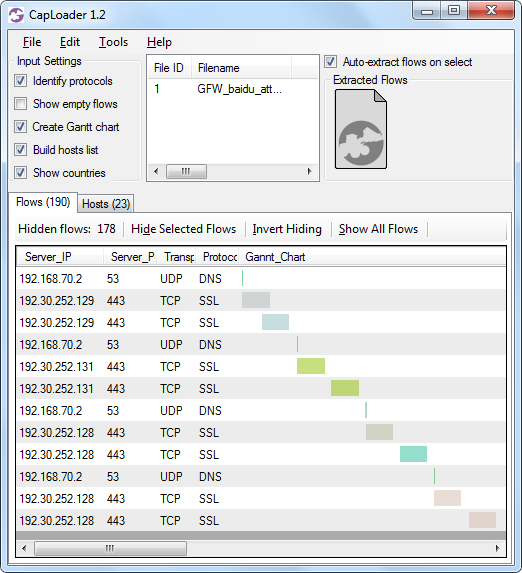This screenshot has width=522, height=573.
Task: Click the file list left scroll arrow
Action: click(x=156, y=171)
